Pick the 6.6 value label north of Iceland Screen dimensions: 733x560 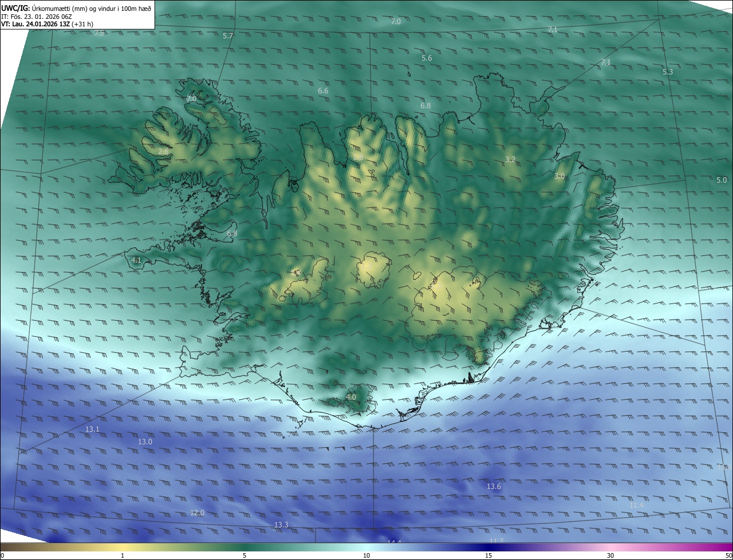(323, 91)
